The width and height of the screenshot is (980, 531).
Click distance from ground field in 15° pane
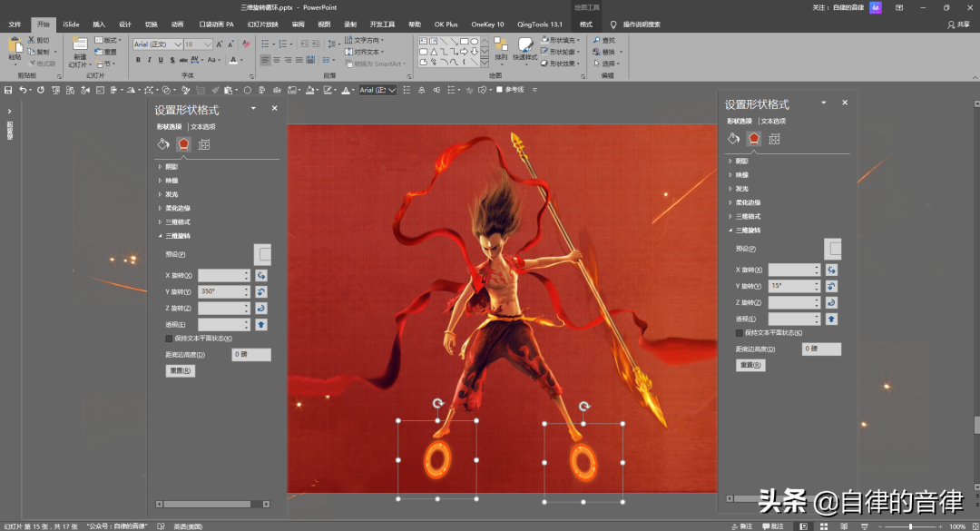(821, 349)
